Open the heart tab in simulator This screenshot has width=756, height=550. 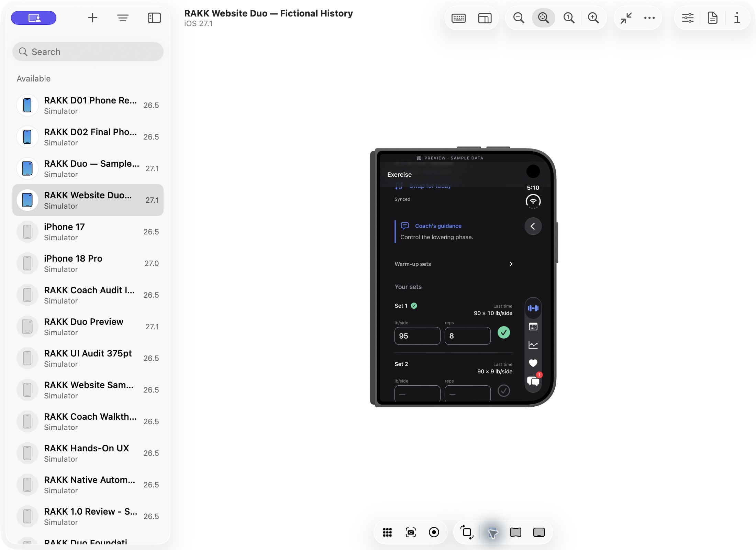tap(533, 363)
